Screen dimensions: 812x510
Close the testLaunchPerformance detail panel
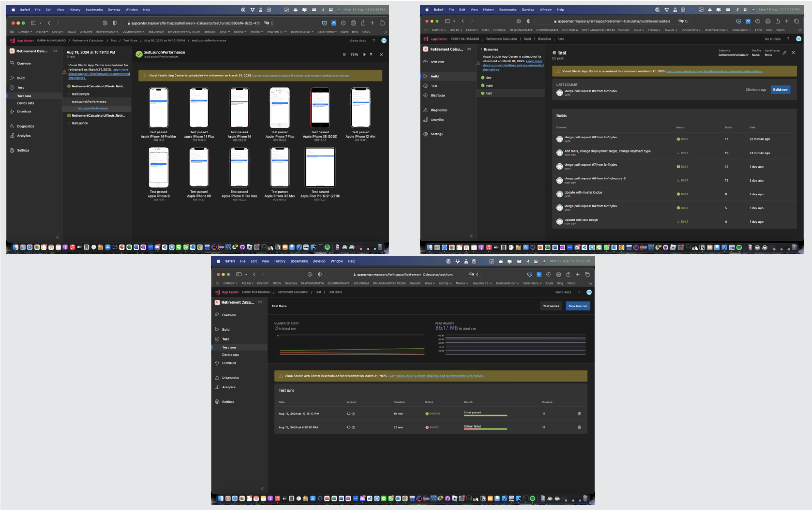coord(381,55)
